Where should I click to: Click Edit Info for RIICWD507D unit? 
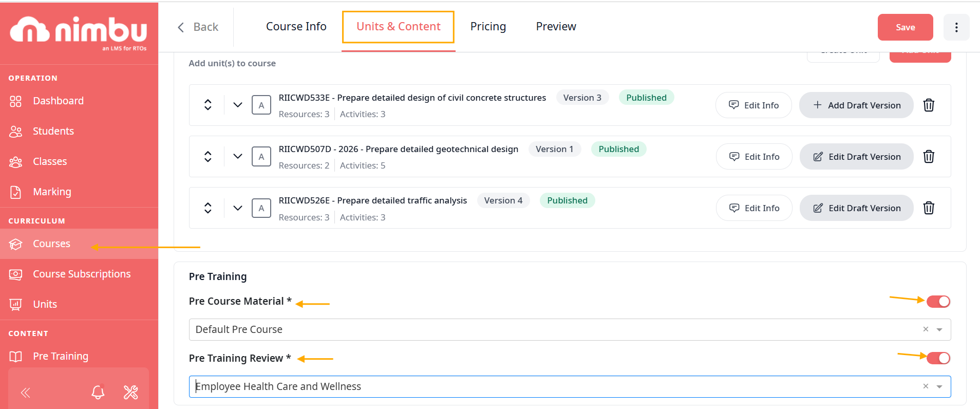[754, 157]
